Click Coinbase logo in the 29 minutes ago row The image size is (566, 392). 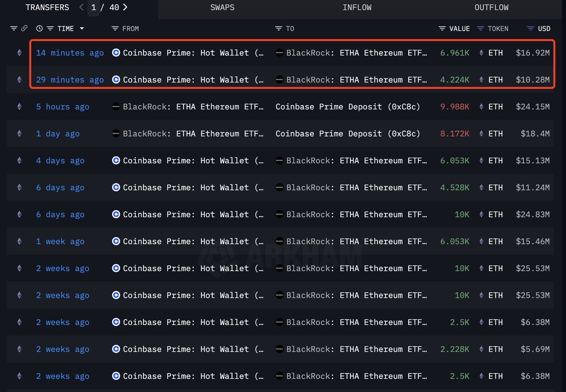coord(116,79)
